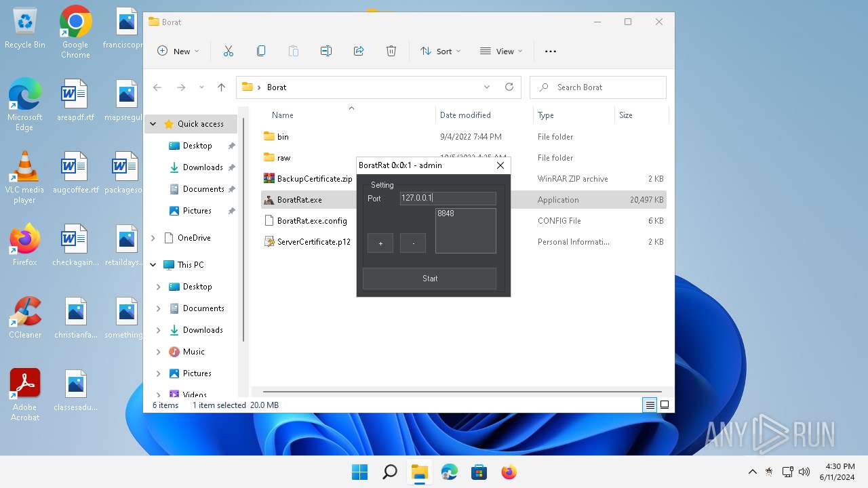Click the plus button to add port
Screen dimensions: 868x488
click(380, 243)
